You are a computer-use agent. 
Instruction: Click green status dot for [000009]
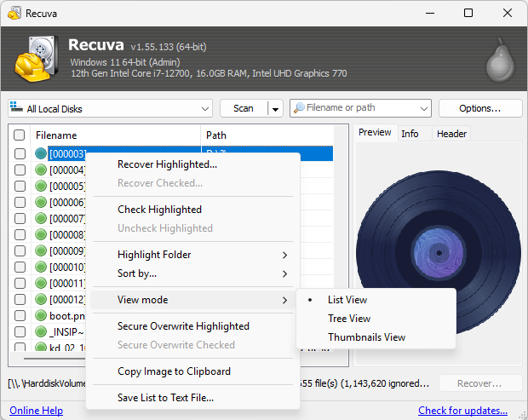(x=41, y=250)
